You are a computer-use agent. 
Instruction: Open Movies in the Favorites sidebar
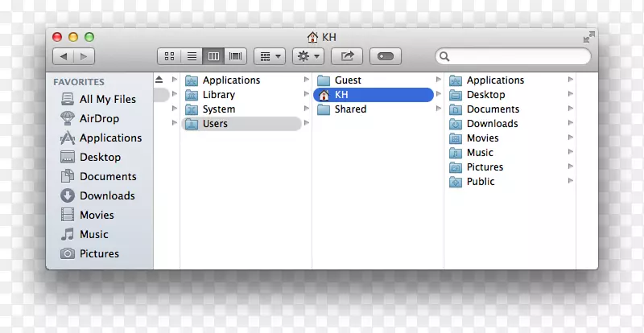click(87, 215)
